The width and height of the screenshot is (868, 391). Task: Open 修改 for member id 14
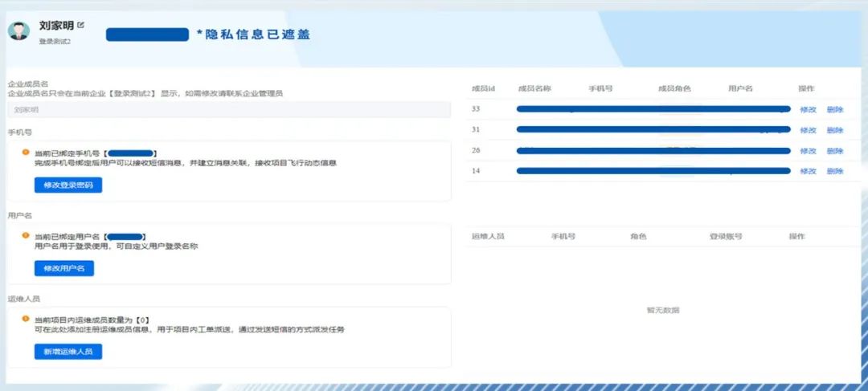(808, 171)
